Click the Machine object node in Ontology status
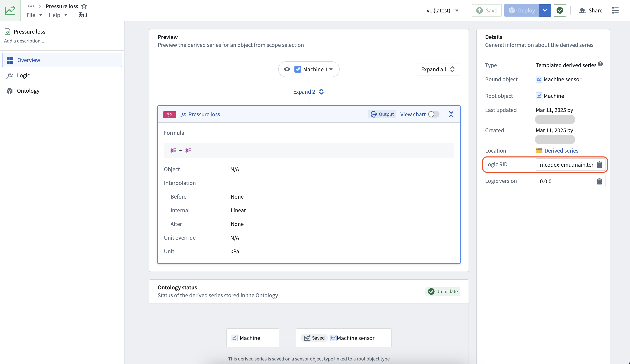This screenshot has height=364, width=630. pos(253,338)
